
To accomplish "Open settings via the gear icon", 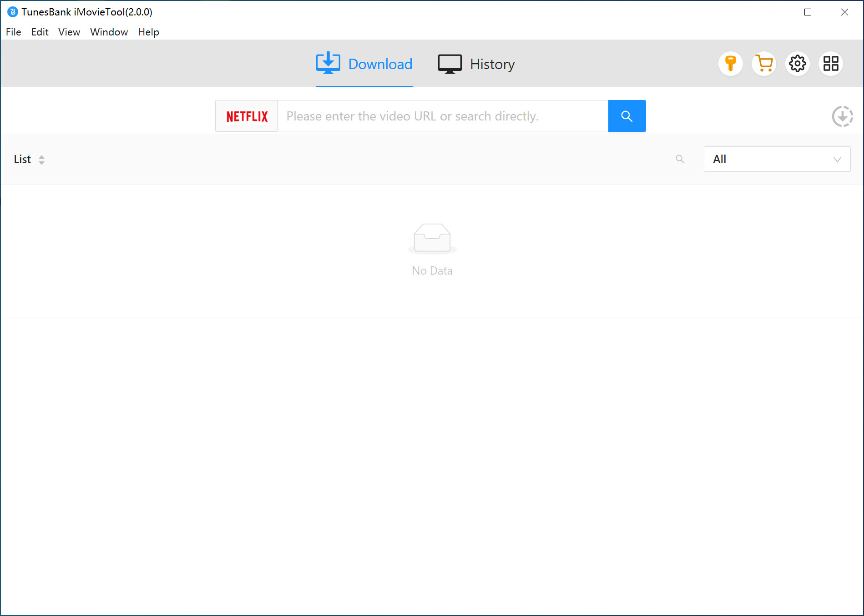I will pyautogui.click(x=797, y=64).
